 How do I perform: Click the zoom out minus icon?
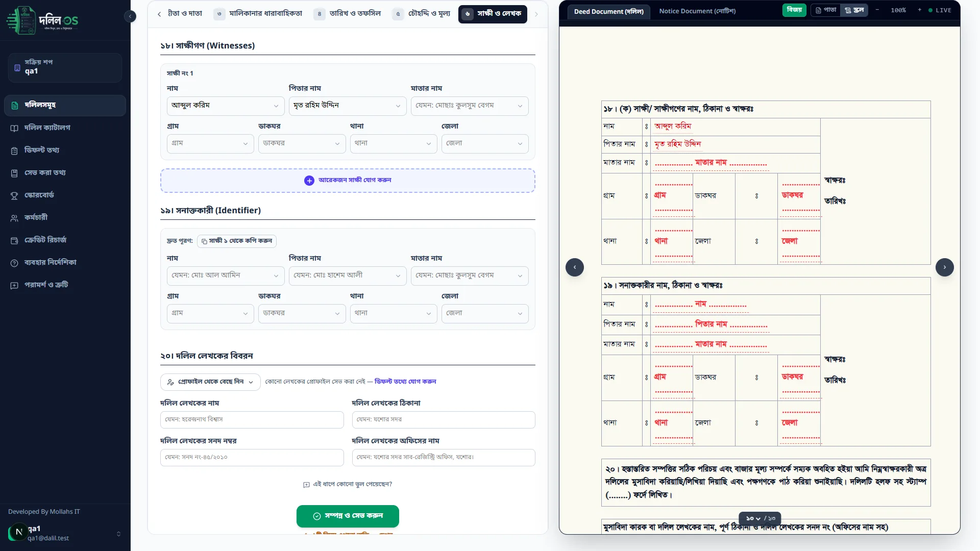877,10
